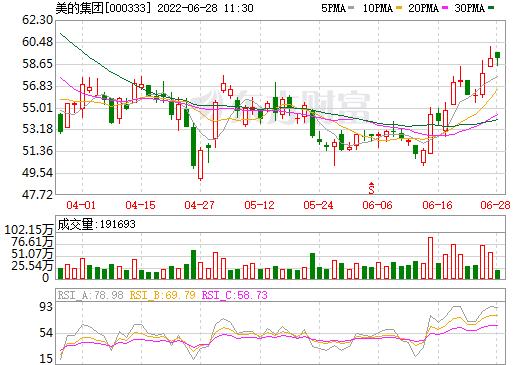Click the 51.07万 volume axis label
This screenshot has width=520, height=365.
point(32,254)
